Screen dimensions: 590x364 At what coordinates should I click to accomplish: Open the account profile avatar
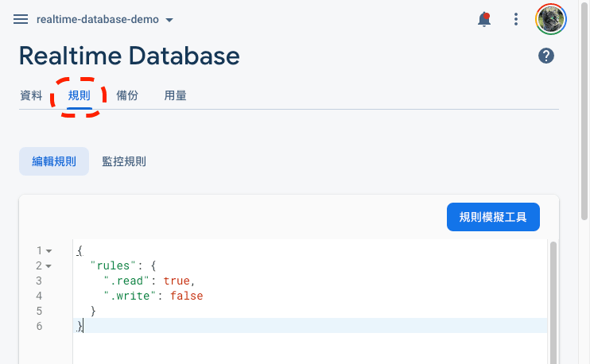click(551, 19)
